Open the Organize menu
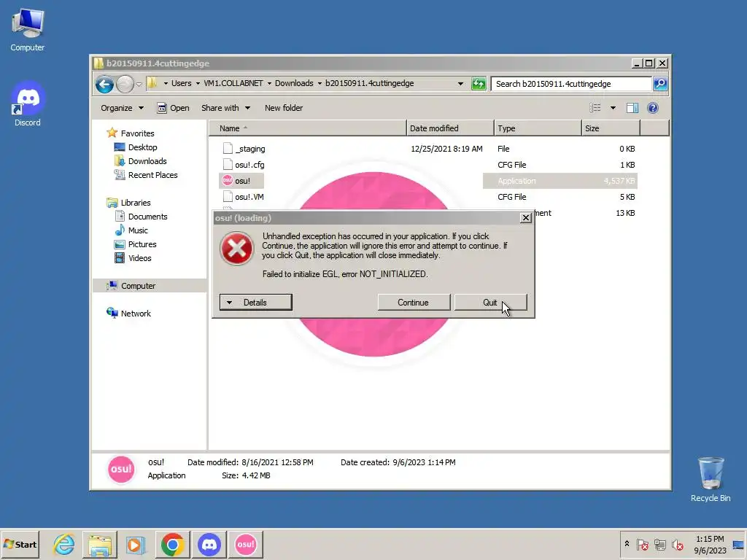Image resolution: width=747 pixels, height=560 pixels. pos(122,108)
